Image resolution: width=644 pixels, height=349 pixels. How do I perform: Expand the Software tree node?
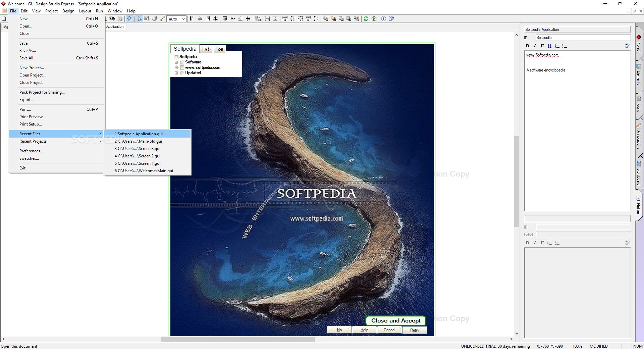[x=176, y=62]
